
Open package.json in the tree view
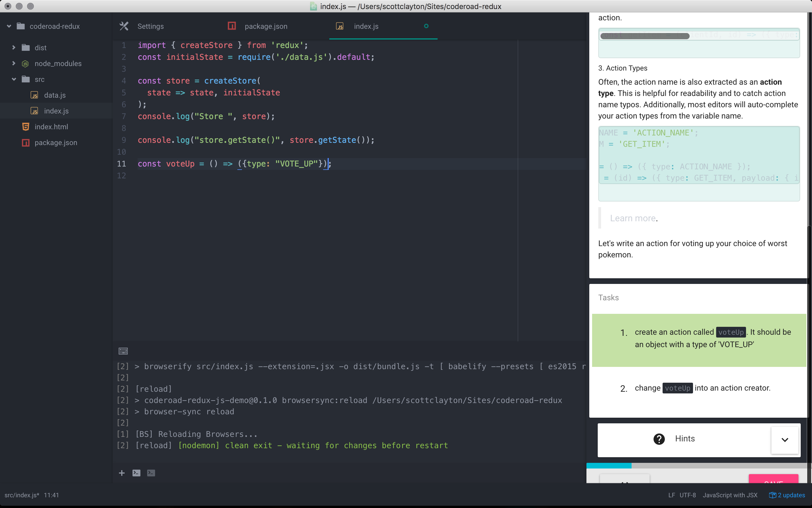(x=56, y=143)
